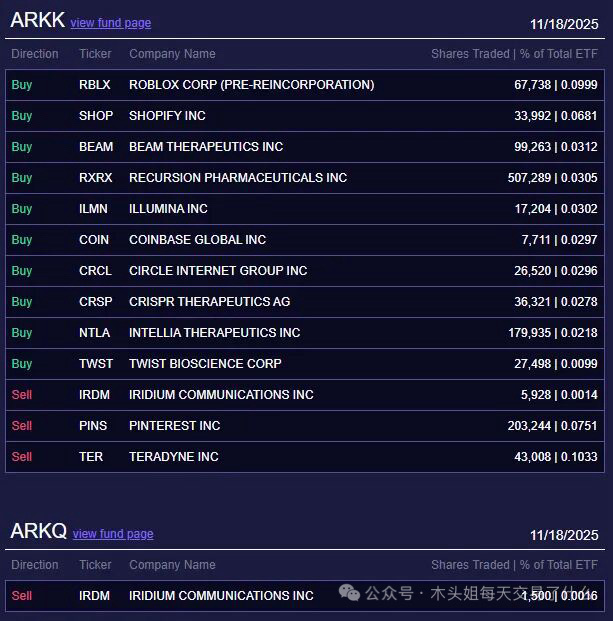Image resolution: width=613 pixels, height=621 pixels.
Task: Click ARKQ Shares Traded column header
Action: click(514, 565)
